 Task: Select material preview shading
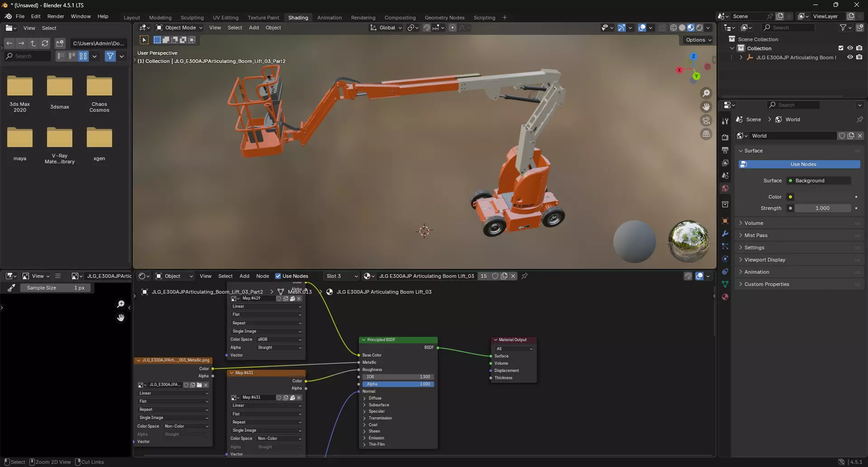point(691,28)
